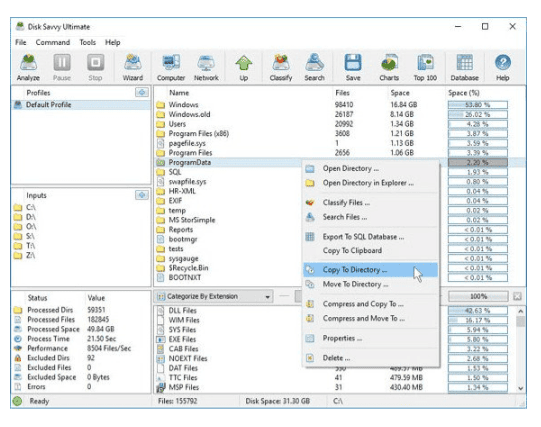Click the Windows 53.80 % space bar
This screenshot has height=427, width=541.
coord(478,105)
